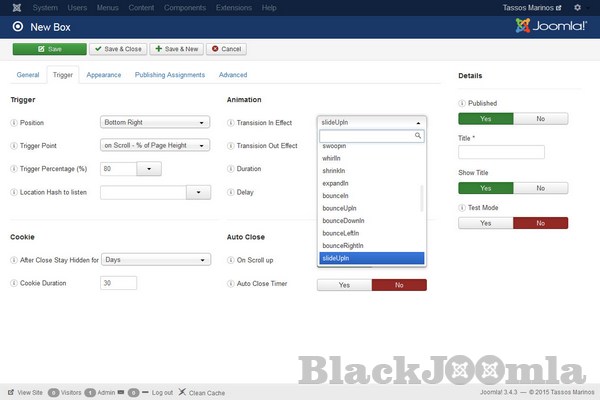Expand the Trigger Point dropdown
The image size is (600, 400).
pos(155,146)
